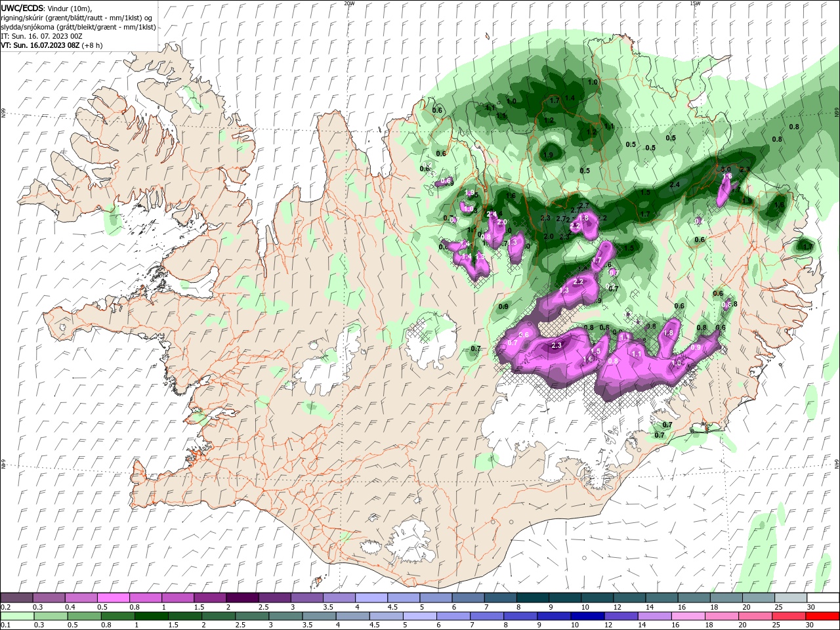The height and width of the screenshot is (630, 840).
Task: Click the 0.1 label in the rain legend
Action: coord(5,625)
